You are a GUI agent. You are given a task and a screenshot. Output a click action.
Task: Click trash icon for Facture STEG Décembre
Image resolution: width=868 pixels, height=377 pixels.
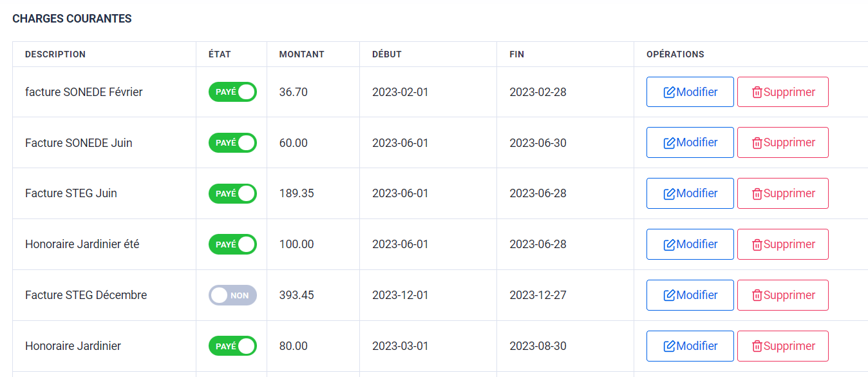(757, 296)
